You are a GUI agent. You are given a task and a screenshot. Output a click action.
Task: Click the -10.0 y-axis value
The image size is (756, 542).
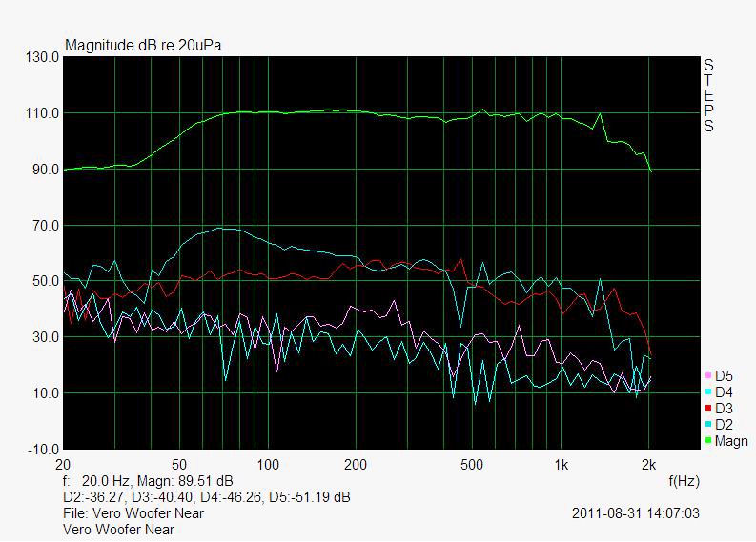pos(44,450)
